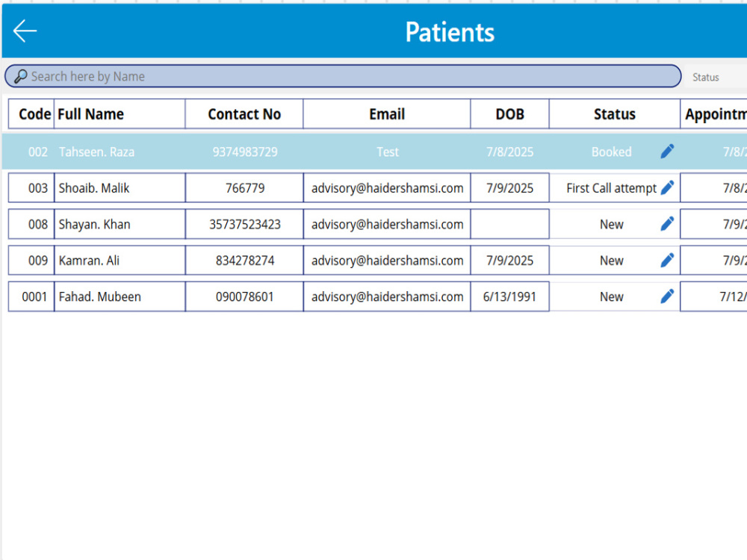Click the Contact No column header
Viewport: 747px width, 560px height.
click(x=244, y=113)
